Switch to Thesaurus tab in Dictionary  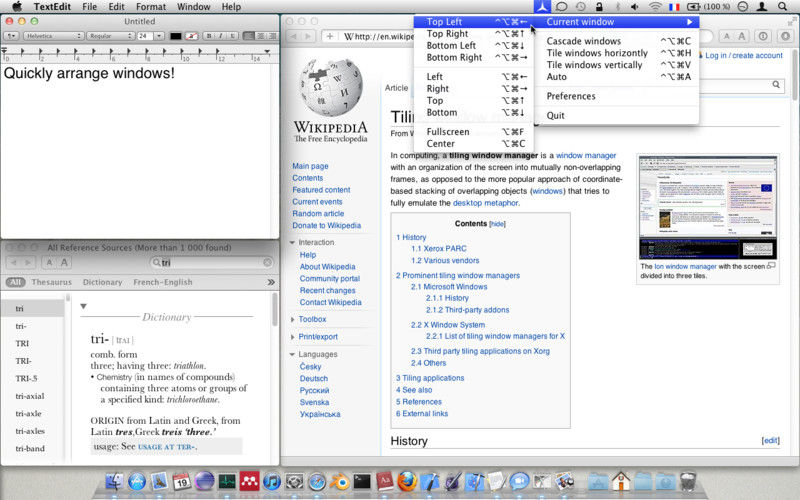pos(52,282)
